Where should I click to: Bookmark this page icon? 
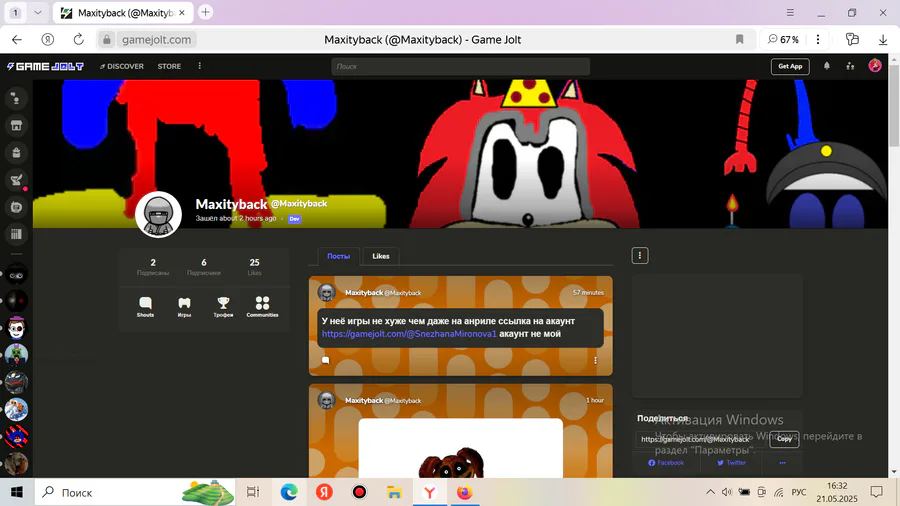click(x=739, y=40)
